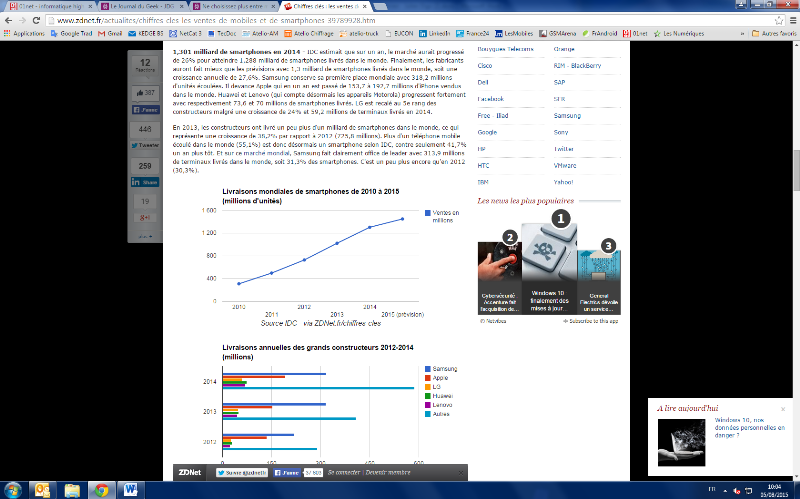Open the RIM - BlackBerry topic link
This screenshot has height=499, width=800.
[x=577, y=65]
